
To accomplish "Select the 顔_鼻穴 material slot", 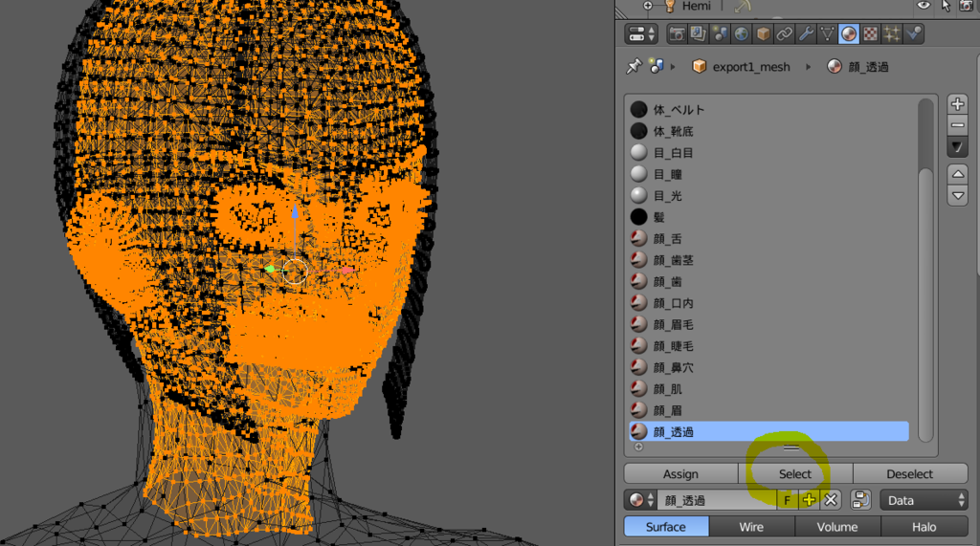I will coord(769,367).
